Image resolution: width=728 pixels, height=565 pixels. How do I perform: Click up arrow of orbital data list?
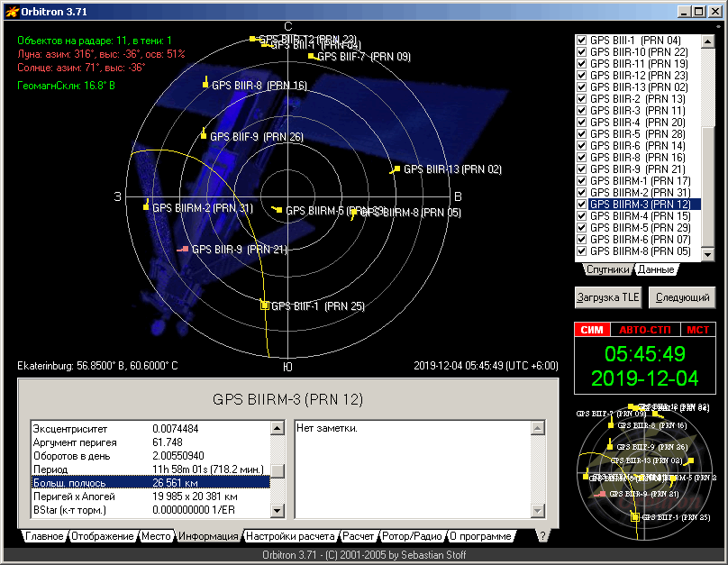(278, 428)
